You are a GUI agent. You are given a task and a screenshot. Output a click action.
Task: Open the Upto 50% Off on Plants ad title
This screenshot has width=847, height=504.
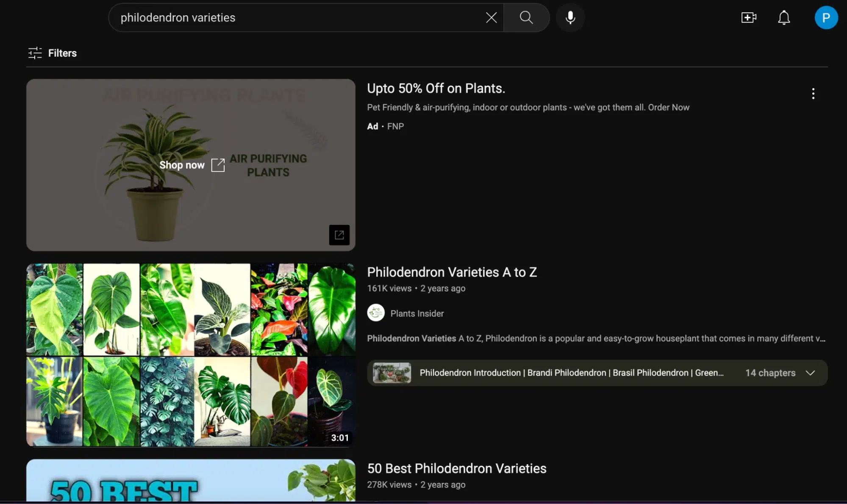[x=436, y=88]
